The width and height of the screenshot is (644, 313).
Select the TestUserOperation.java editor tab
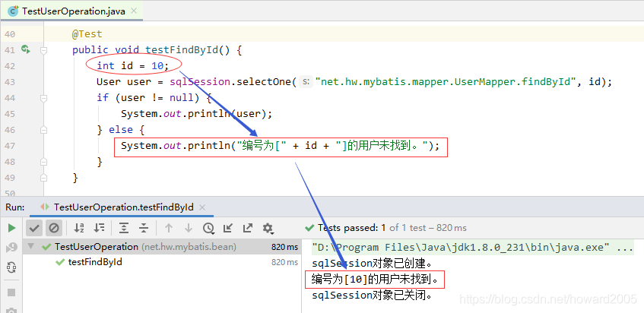(72, 11)
